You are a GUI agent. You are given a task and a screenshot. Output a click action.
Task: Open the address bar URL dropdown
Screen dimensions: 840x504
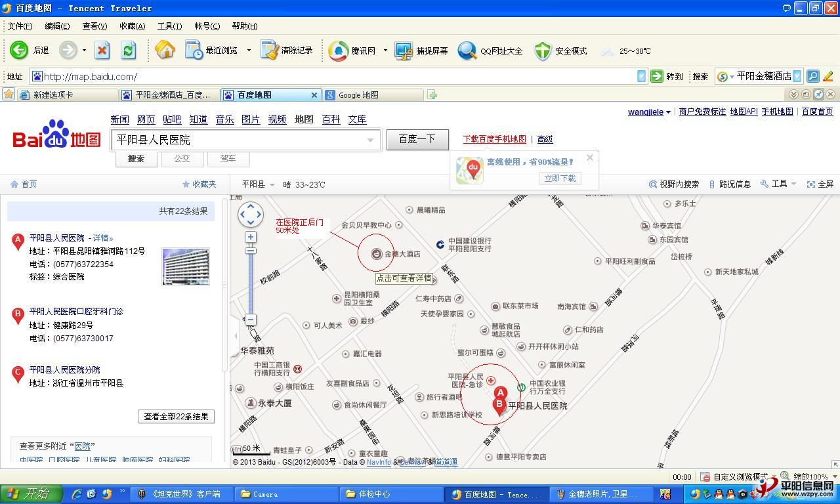click(x=641, y=76)
